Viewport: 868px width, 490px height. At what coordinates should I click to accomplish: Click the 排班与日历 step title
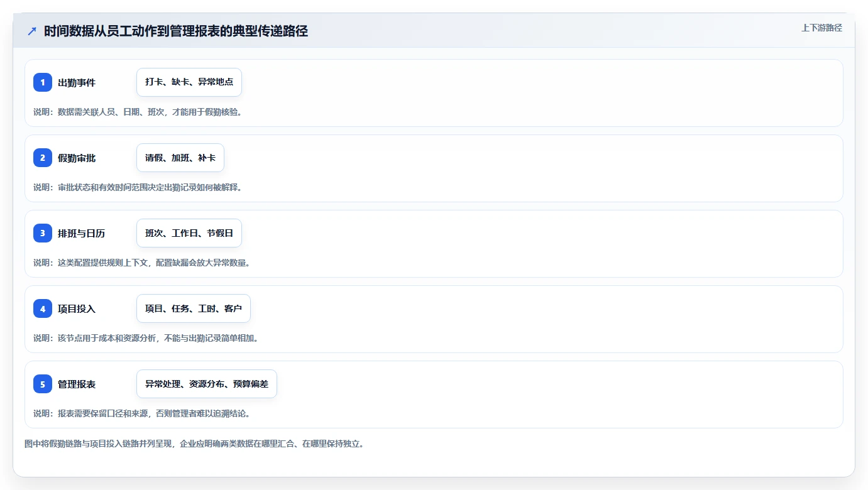click(82, 233)
